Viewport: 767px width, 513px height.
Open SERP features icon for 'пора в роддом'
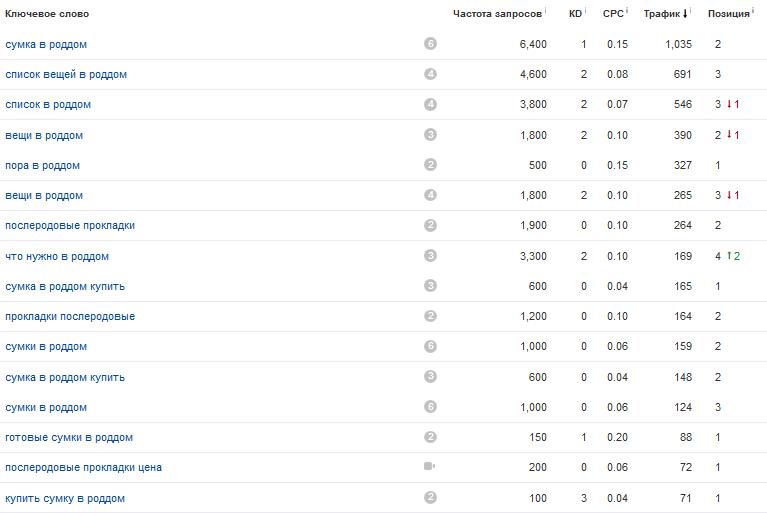[430, 165]
